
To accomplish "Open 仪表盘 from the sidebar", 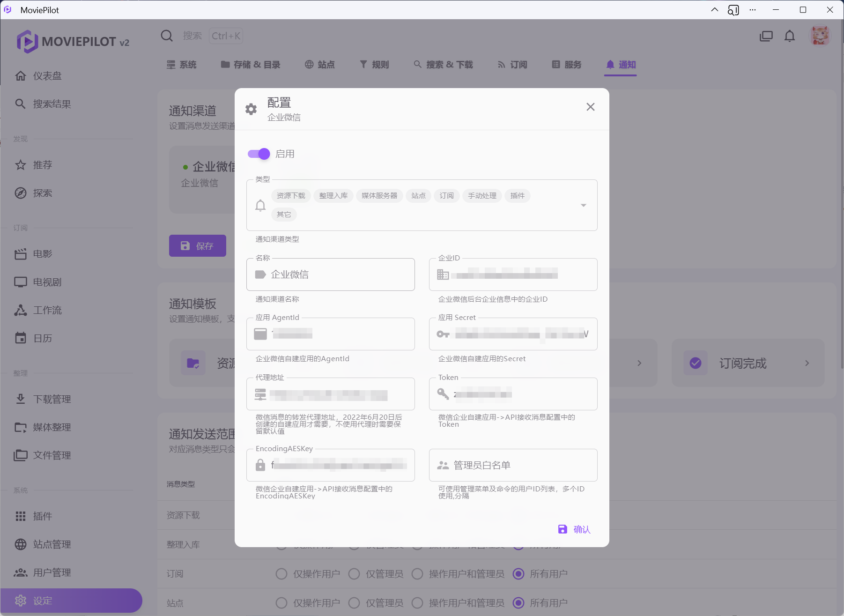I will click(x=47, y=76).
